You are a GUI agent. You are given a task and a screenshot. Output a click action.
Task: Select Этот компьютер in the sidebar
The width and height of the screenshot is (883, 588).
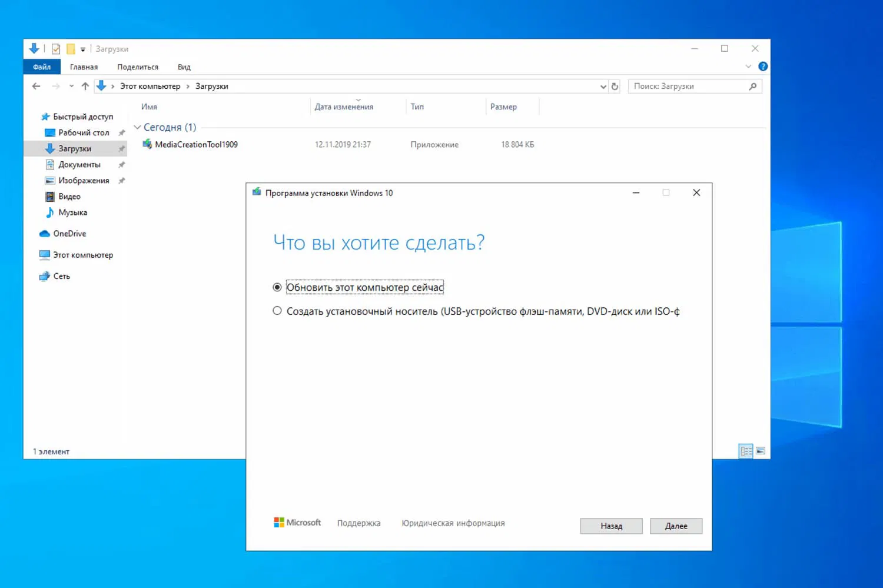(83, 254)
